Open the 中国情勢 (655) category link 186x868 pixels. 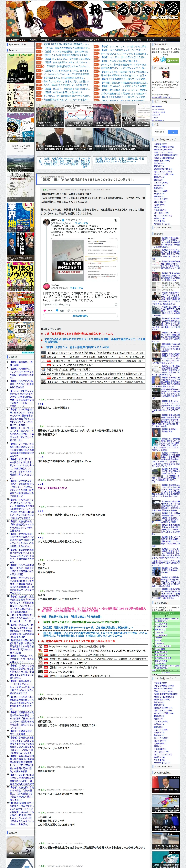tap(161, 144)
